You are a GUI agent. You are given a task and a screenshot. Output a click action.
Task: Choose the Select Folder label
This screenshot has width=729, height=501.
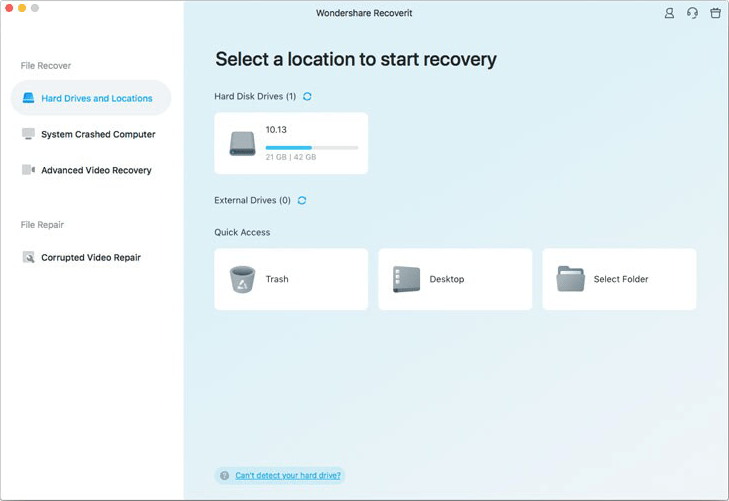point(621,279)
